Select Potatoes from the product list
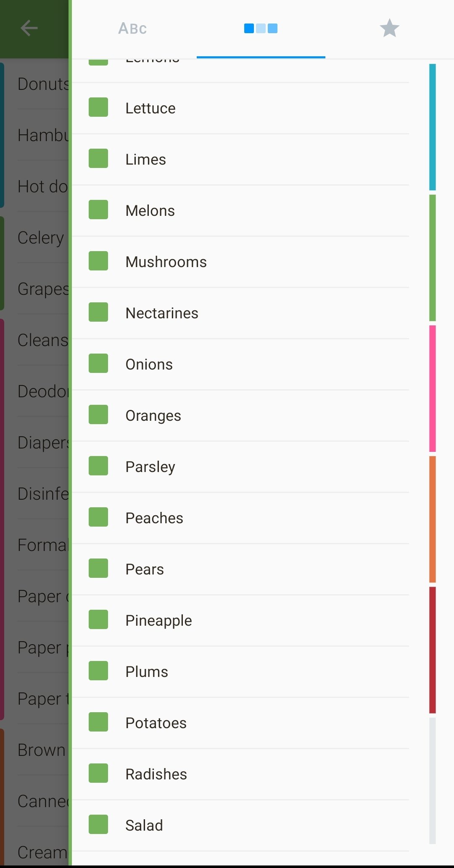This screenshot has height=868, width=454. tap(240, 723)
